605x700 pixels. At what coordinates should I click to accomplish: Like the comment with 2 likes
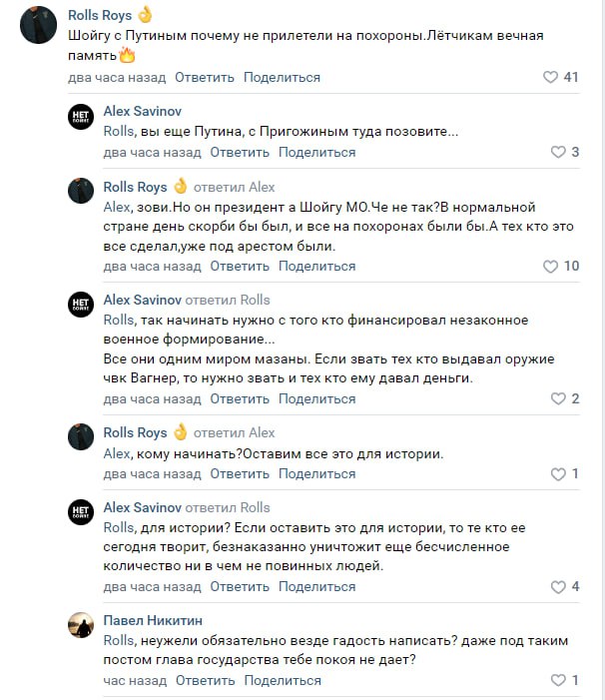point(558,398)
